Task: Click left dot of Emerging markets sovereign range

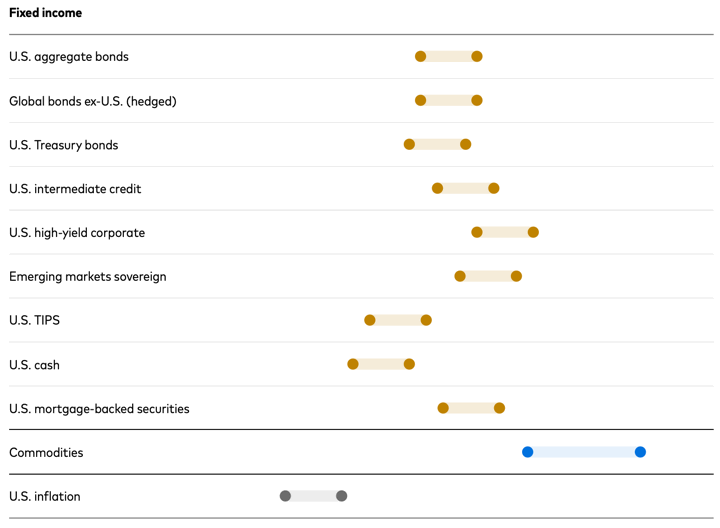Action: [460, 276]
